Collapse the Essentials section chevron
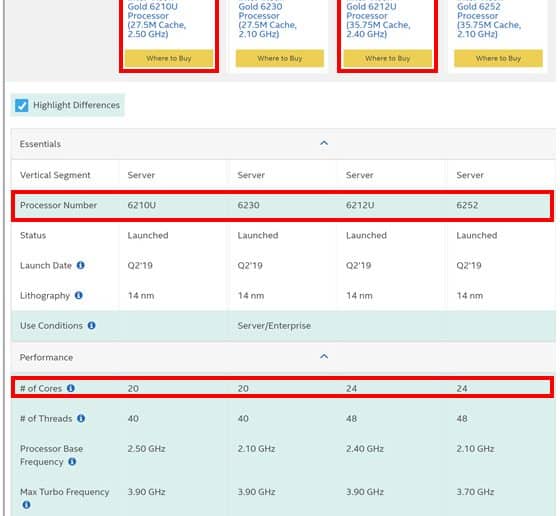The height and width of the screenshot is (516, 560). 324,143
